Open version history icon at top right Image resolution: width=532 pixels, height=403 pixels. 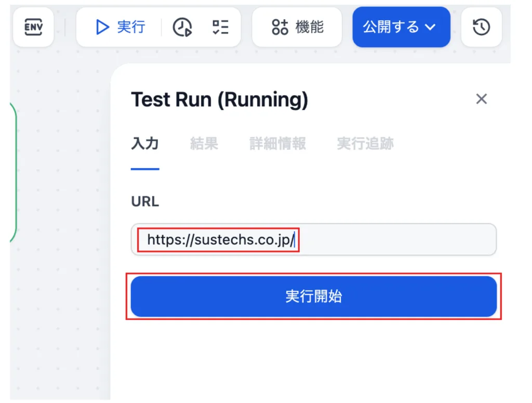pos(481,27)
